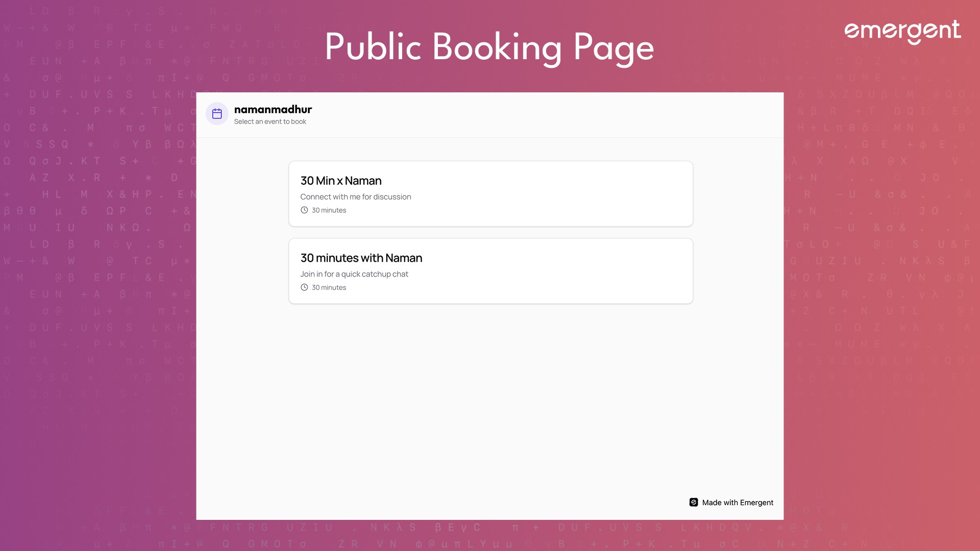Select the first event card's title text

point(340,181)
